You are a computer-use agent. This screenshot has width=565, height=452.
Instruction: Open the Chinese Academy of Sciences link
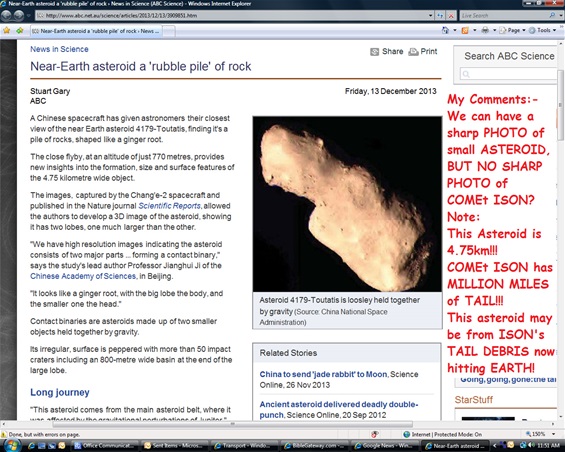coord(83,276)
